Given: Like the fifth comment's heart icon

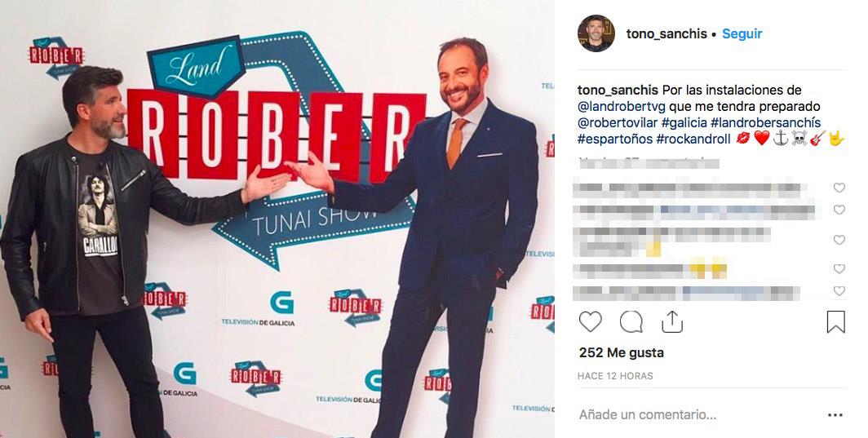Looking at the screenshot, I should (x=839, y=290).
